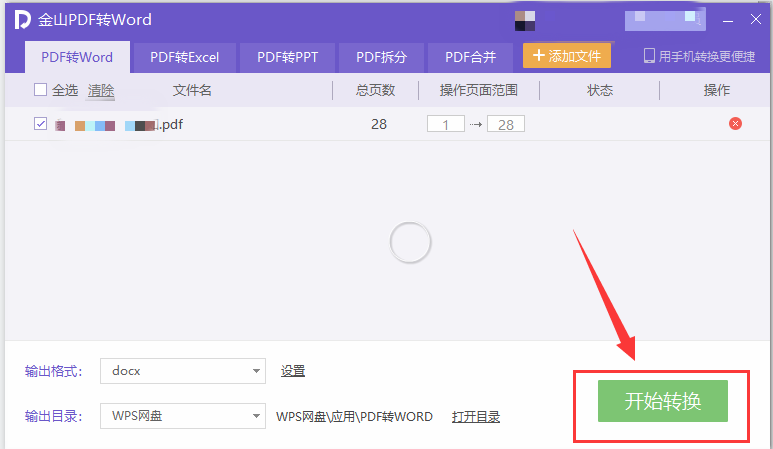The width and height of the screenshot is (773, 449).
Task: Click the 添加文件 button
Action: pos(567,56)
